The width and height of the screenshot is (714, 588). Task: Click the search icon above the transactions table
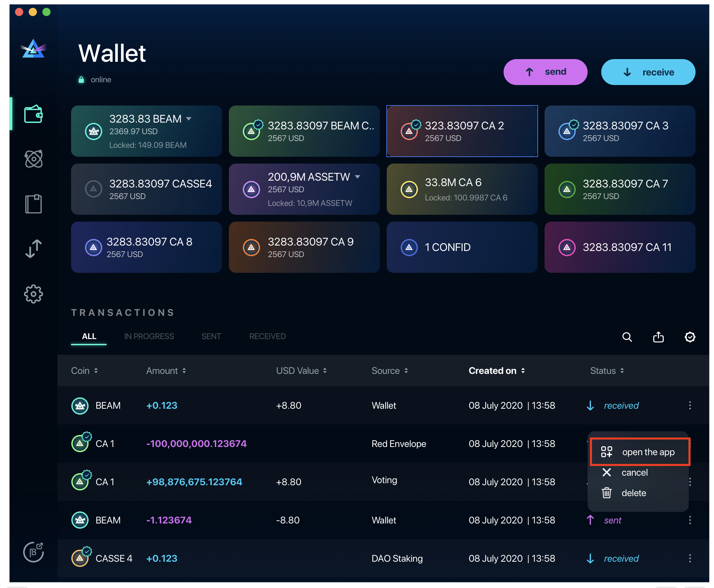(627, 337)
